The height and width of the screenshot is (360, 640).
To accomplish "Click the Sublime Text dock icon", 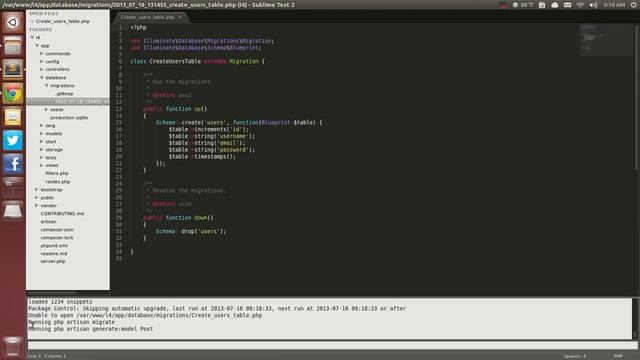I will 12,69.
